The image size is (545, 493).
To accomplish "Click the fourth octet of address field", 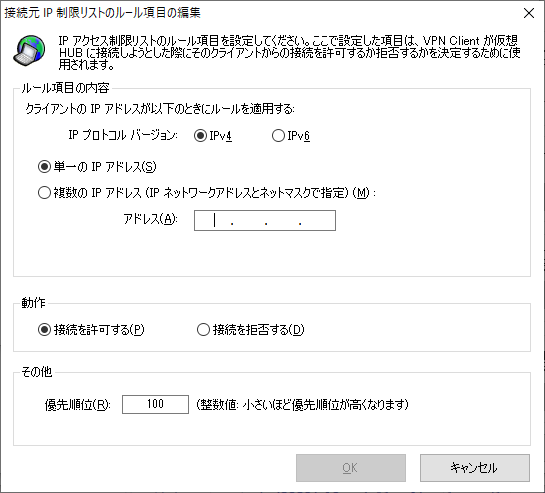I will (317, 220).
